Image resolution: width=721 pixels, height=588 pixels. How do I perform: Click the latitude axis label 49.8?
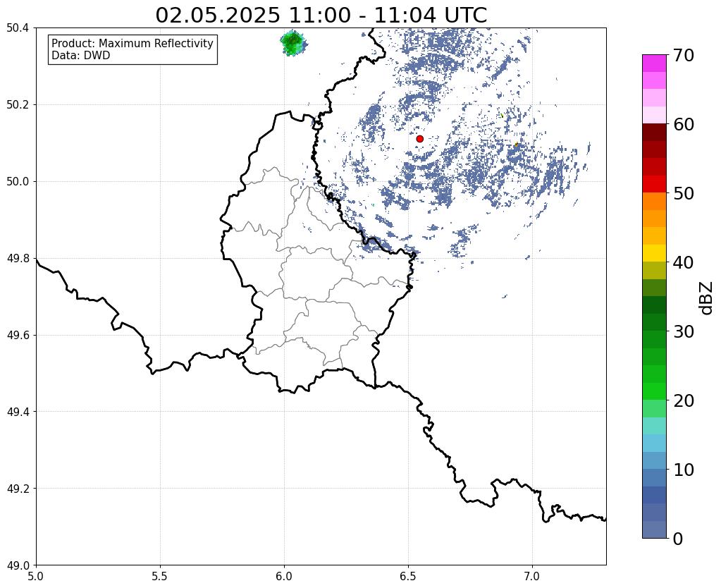click(18, 259)
